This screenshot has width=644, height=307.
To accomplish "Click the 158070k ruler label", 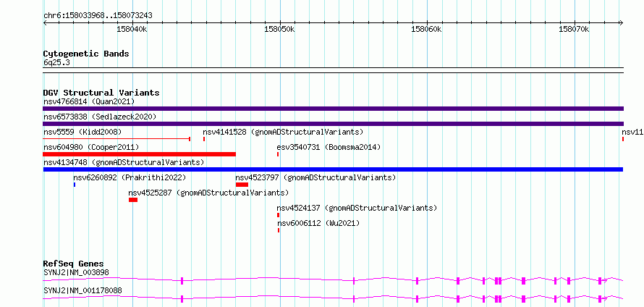I will [574, 29].
